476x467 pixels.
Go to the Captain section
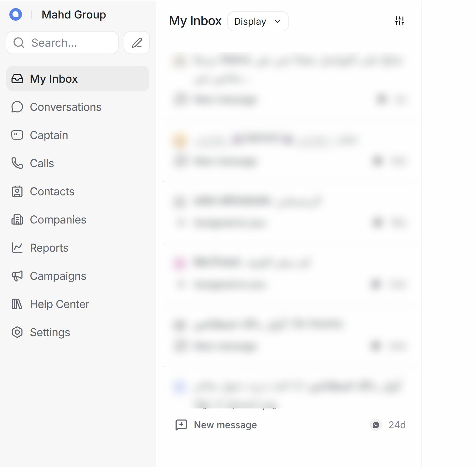click(x=78, y=135)
